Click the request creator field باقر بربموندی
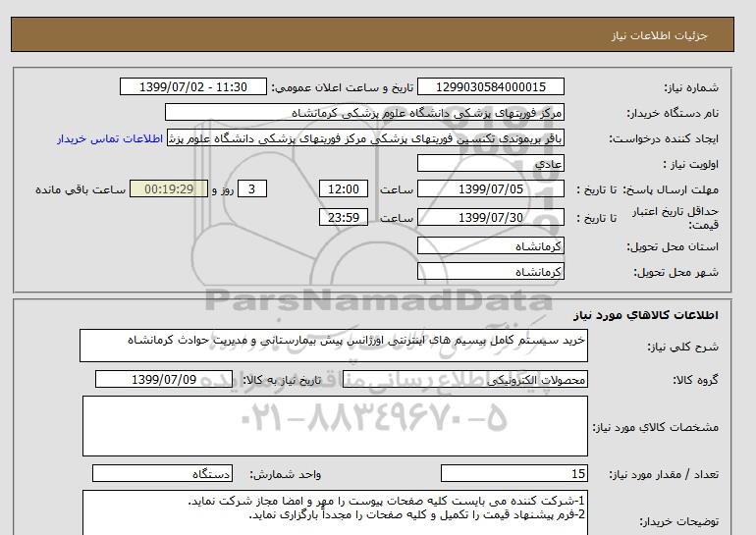The image size is (756, 535). (365, 138)
